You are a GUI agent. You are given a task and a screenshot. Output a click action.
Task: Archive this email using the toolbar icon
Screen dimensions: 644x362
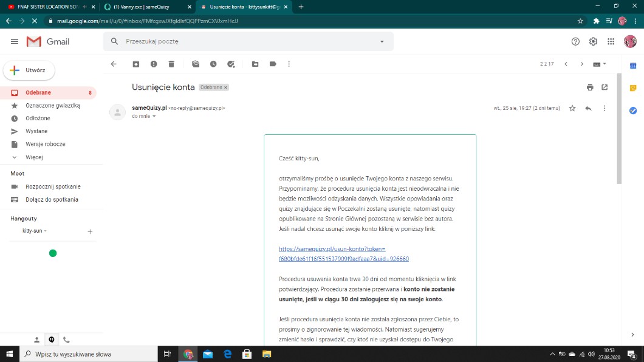(136, 64)
